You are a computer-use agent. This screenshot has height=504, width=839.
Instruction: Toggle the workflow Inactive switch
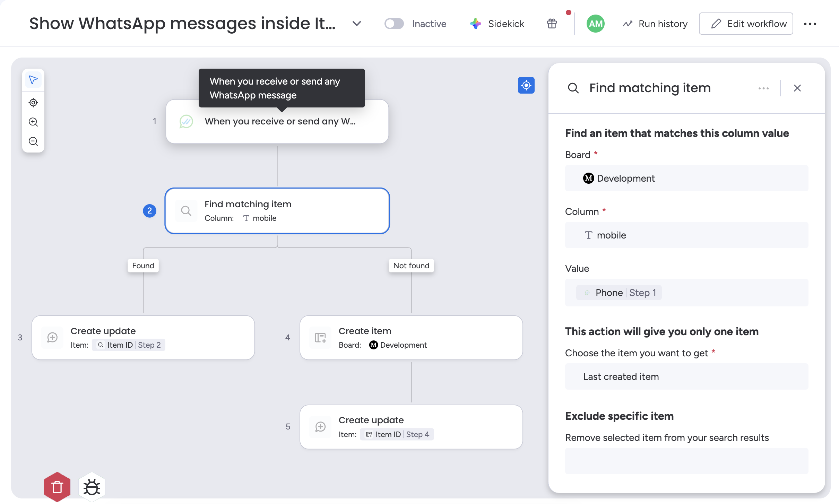click(394, 24)
